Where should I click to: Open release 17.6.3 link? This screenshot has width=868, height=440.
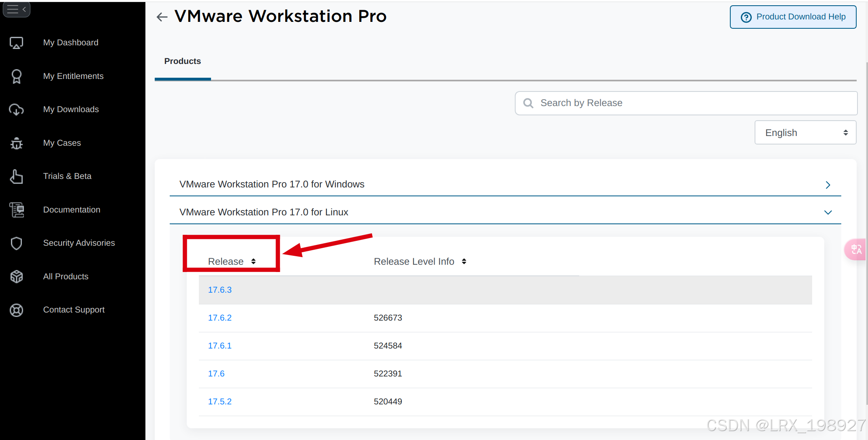[x=220, y=290]
